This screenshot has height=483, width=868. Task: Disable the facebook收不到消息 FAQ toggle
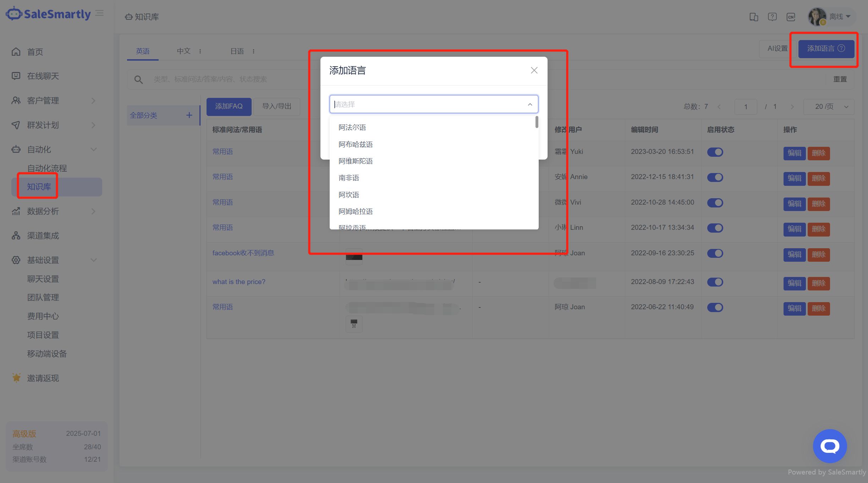click(x=715, y=253)
